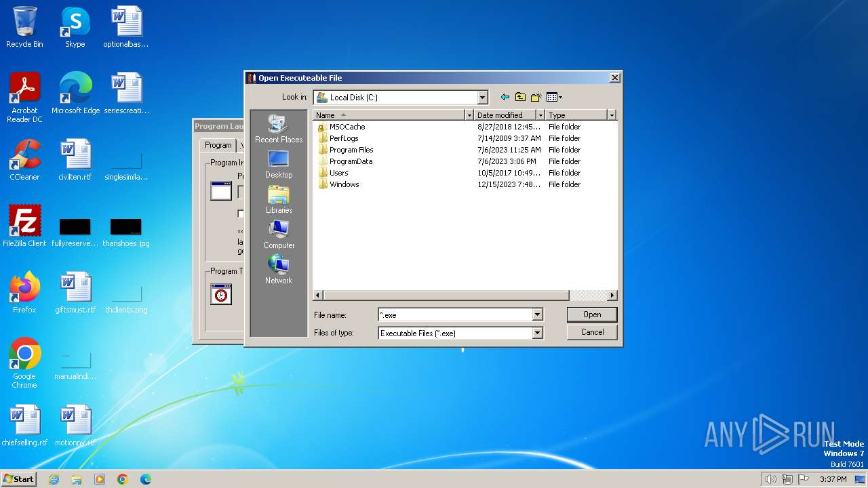This screenshot has width=868, height=488.
Task: Select chiefselling.rtf document icon
Action: [x=24, y=426]
